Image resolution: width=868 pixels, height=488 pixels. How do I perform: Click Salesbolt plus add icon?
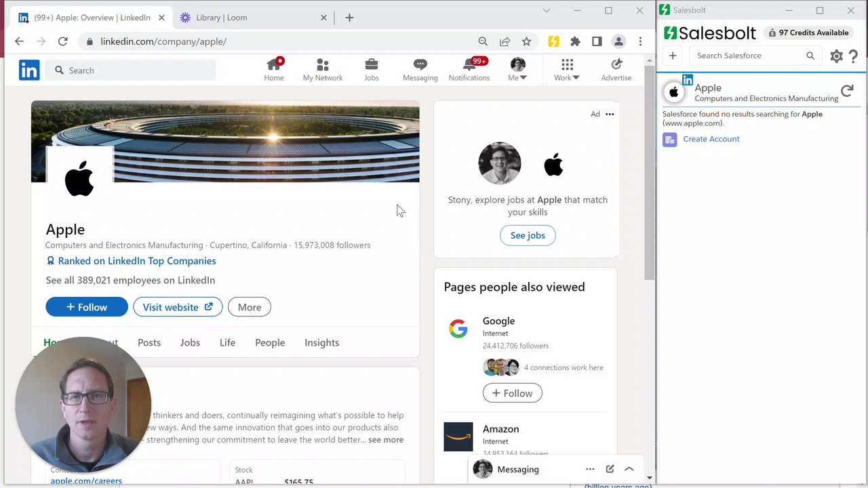tap(673, 56)
